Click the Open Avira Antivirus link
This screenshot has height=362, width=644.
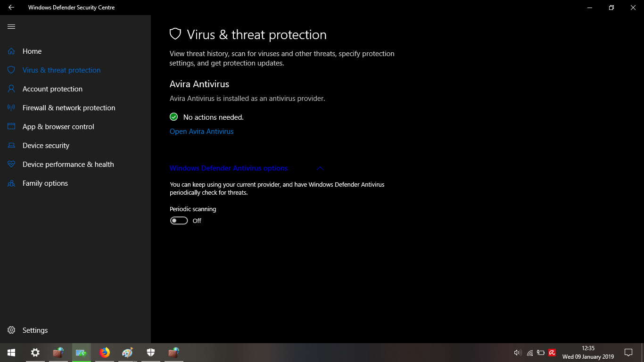(x=201, y=132)
